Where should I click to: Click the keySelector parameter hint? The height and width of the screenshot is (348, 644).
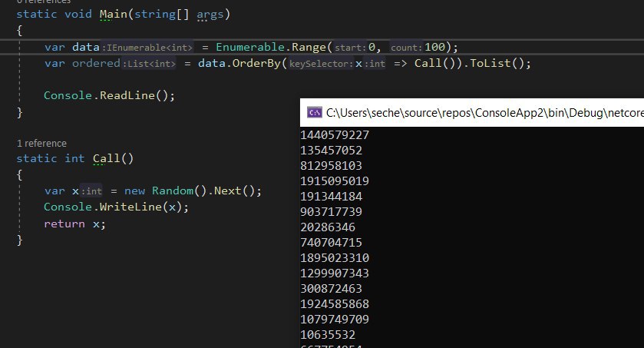[320, 64]
